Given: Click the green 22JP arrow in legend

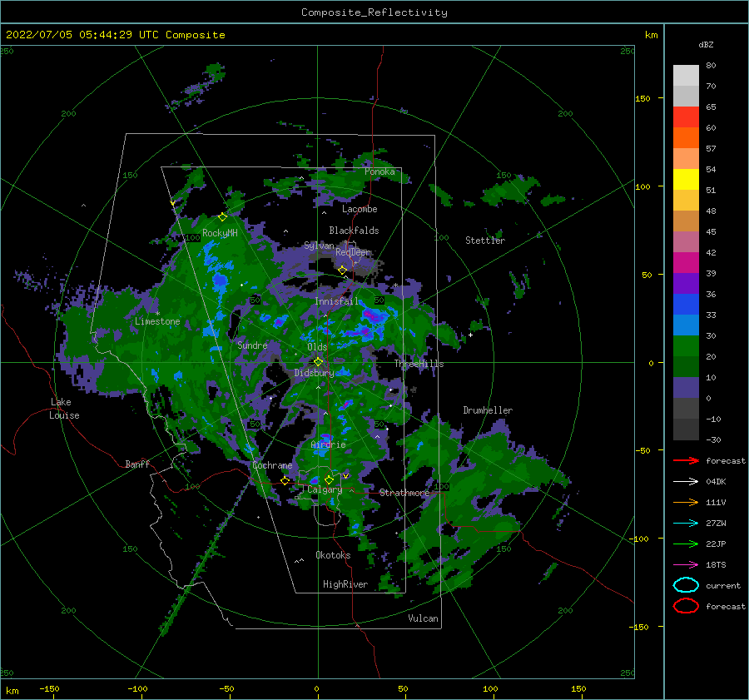Looking at the screenshot, I should (686, 544).
